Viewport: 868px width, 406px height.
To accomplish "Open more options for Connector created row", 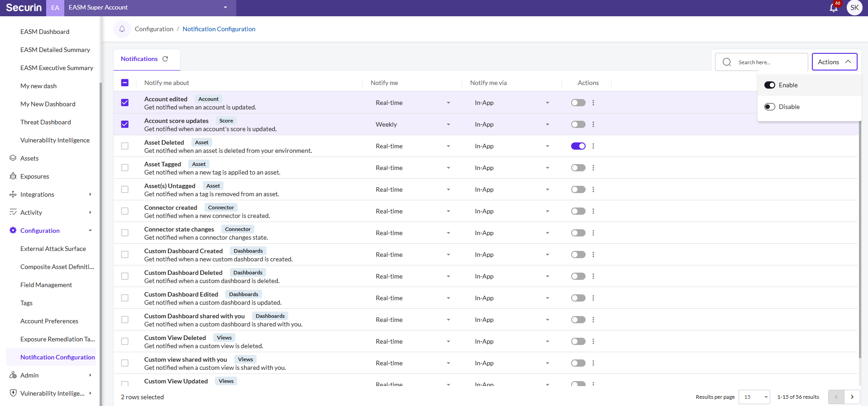I will (593, 211).
